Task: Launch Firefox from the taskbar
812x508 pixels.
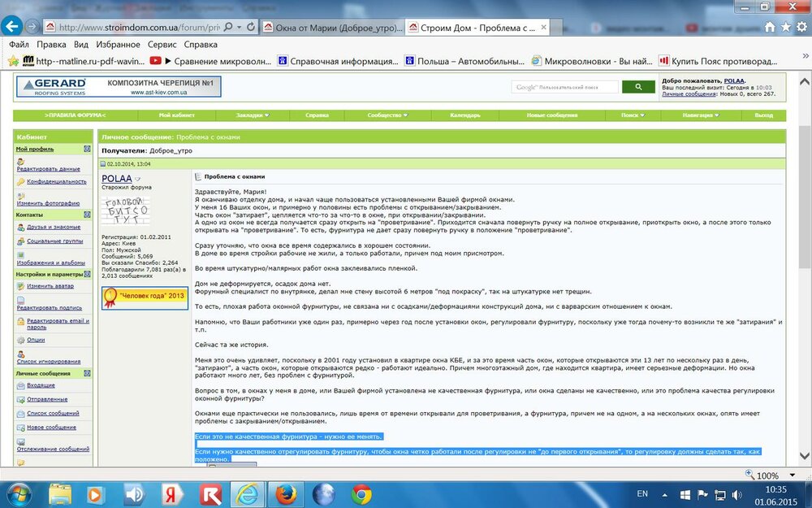Action: point(286,495)
